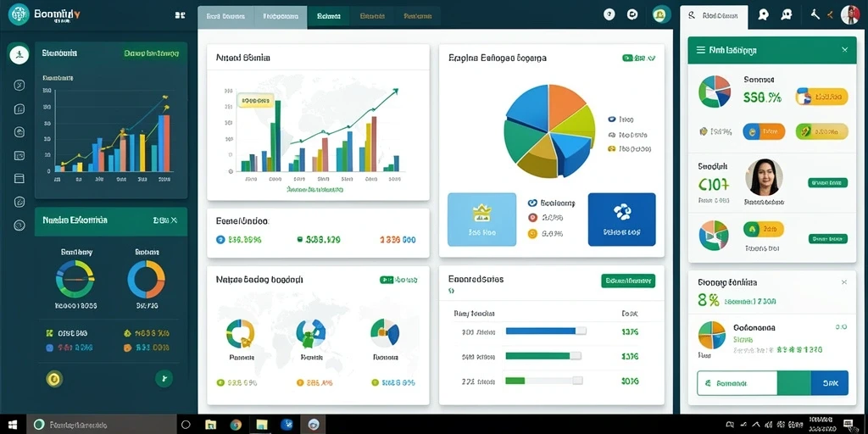
Task: Open the blue round app icon in the taskbar
Action: 287,425
